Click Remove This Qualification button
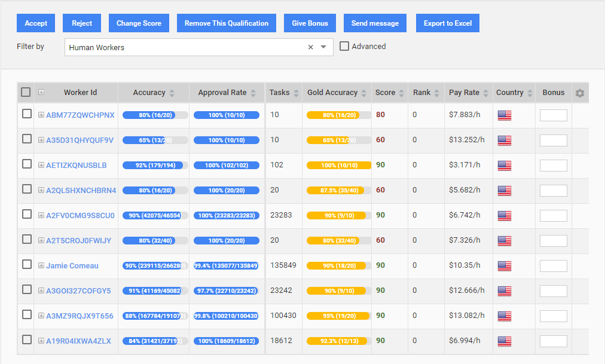This screenshot has height=364, width=605. coord(227,23)
